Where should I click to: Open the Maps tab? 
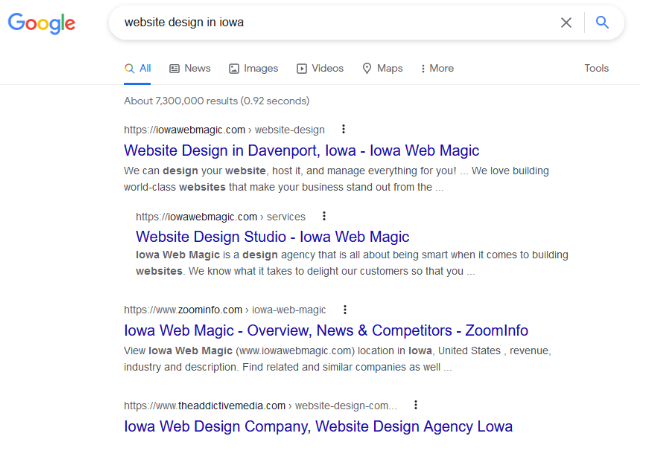[382, 68]
